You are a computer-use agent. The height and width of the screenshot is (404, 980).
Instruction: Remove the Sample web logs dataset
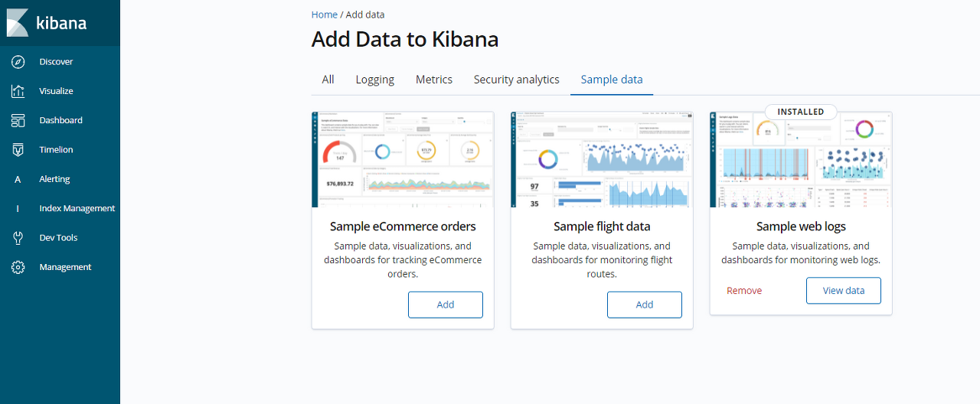pos(744,291)
